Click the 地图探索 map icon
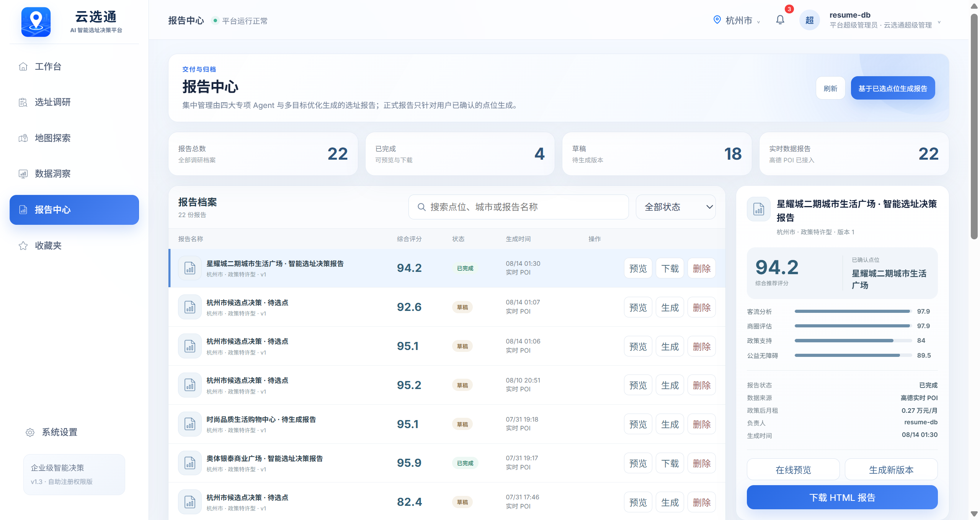 [23, 138]
